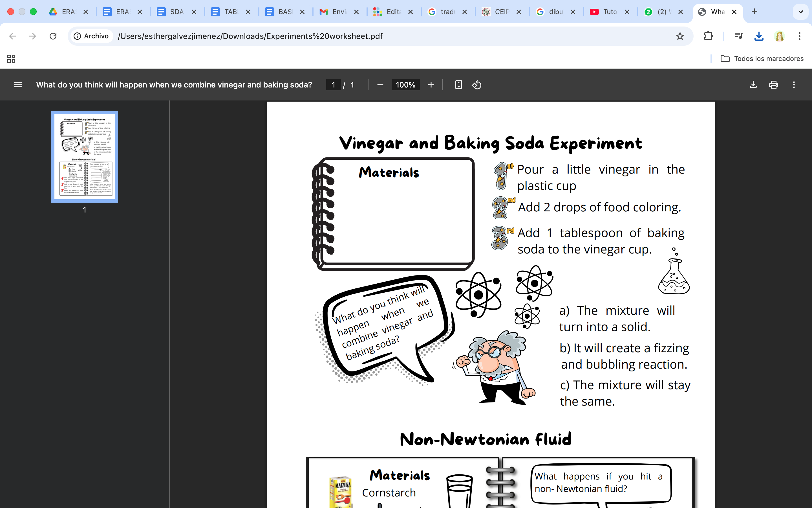The height and width of the screenshot is (508, 812).
Task: Print the PDF document
Action: click(773, 85)
